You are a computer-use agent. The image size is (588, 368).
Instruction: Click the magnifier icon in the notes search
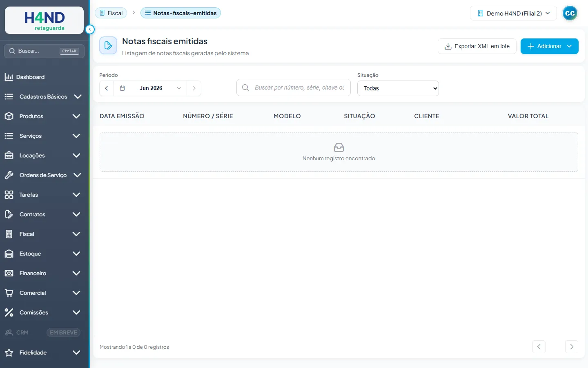click(245, 88)
